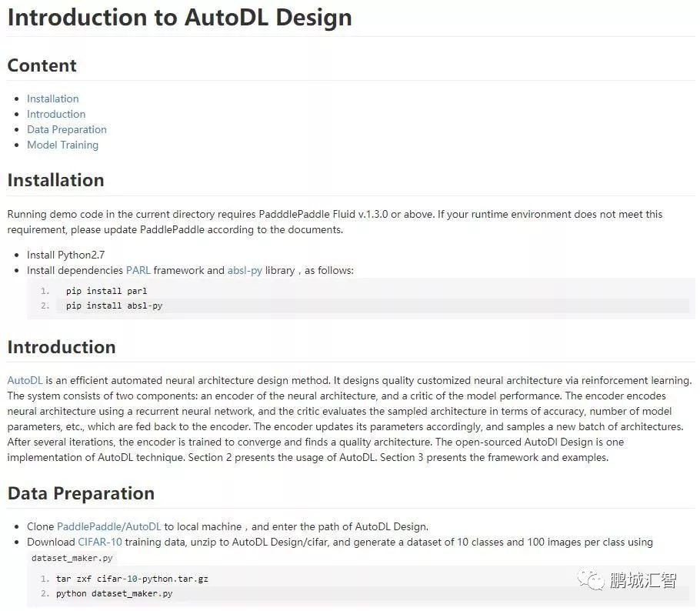Viewport: 700px width, 611px height.
Task: Click the WeChat logo watermark icon
Action: [592, 580]
